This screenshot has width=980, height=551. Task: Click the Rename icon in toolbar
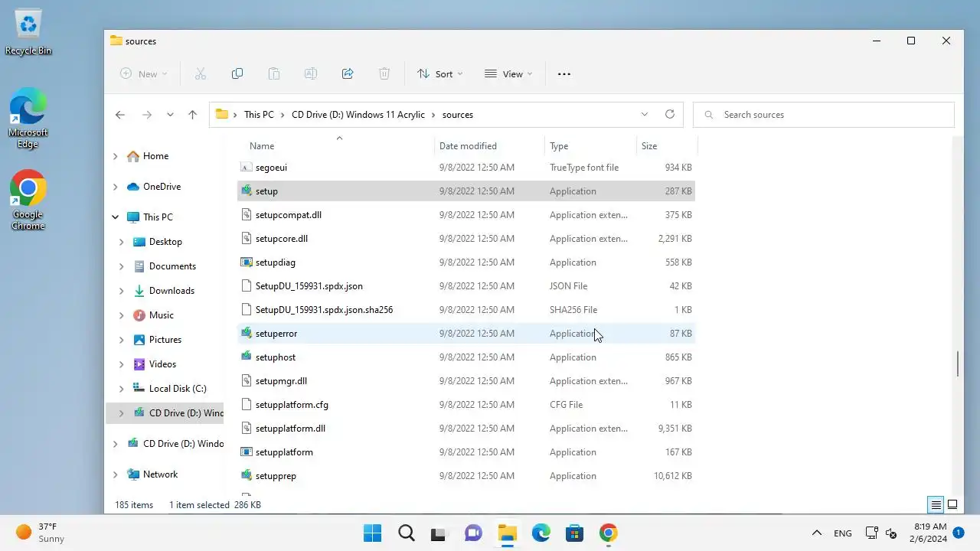(x=311, y=74)
